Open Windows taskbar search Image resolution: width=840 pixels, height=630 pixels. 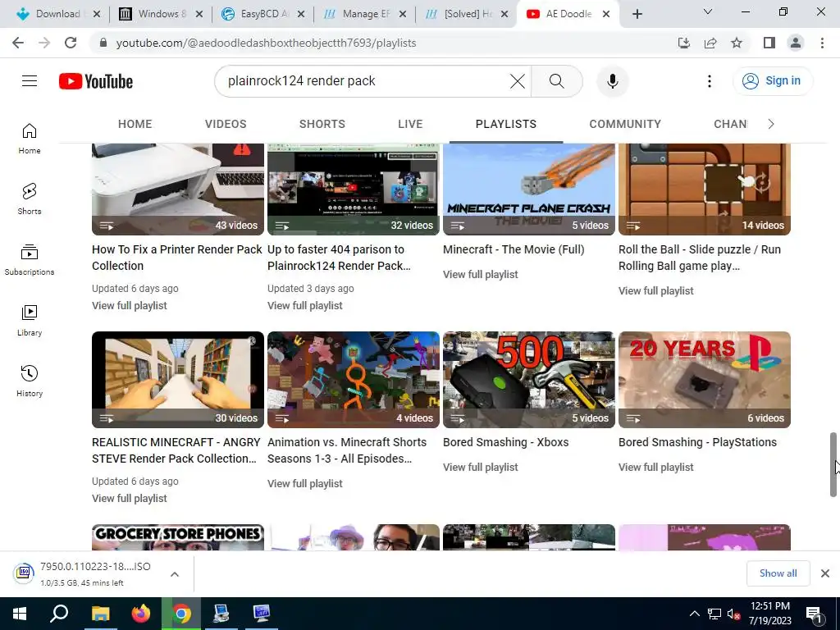(x=59, y=614)
